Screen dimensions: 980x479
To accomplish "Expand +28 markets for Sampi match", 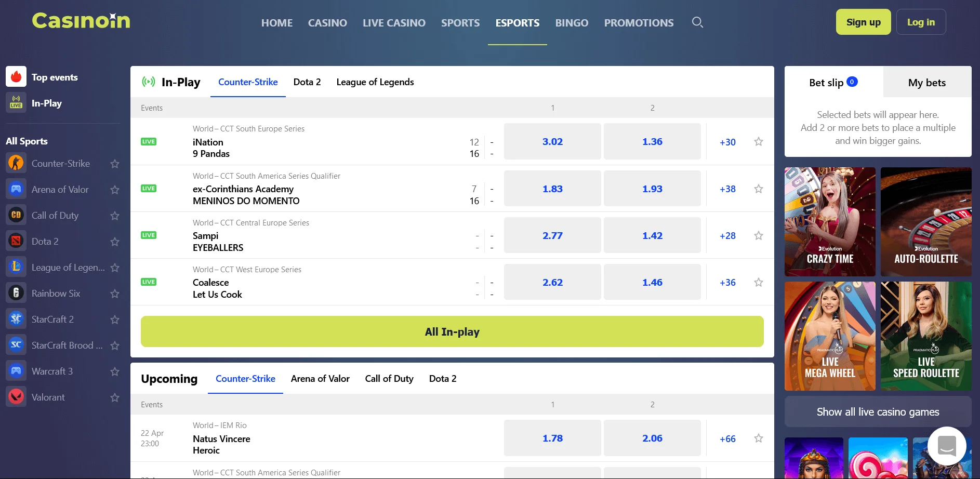I will click(727, 236).
